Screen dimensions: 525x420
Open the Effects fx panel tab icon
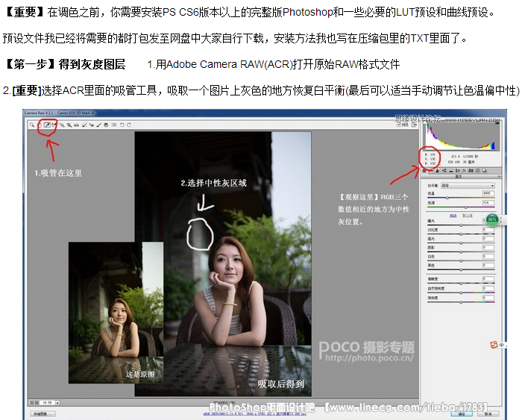pos(465,171)
